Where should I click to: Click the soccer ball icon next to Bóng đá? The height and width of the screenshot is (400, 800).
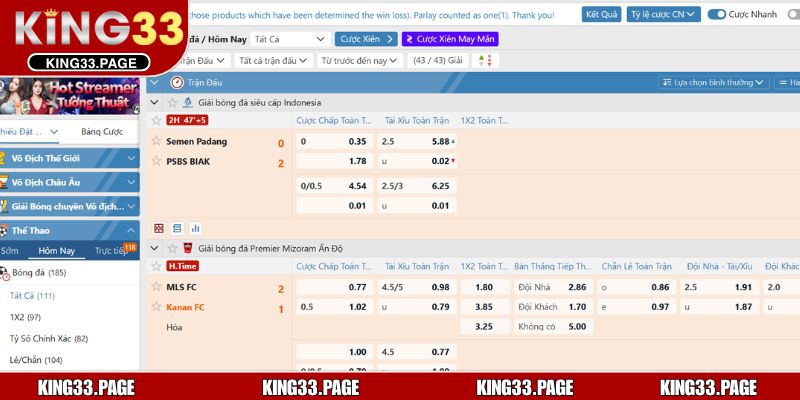click(x=4, y=273)
